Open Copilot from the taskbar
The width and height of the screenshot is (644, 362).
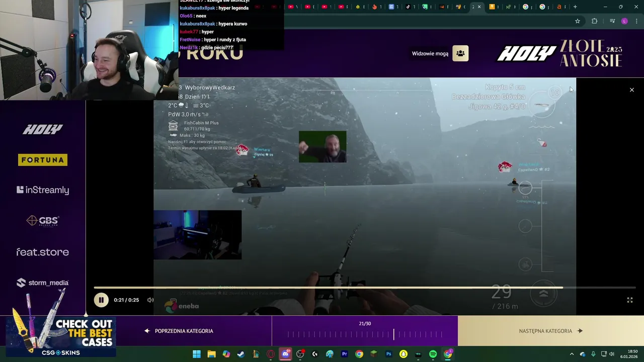(x=226, y=354)
